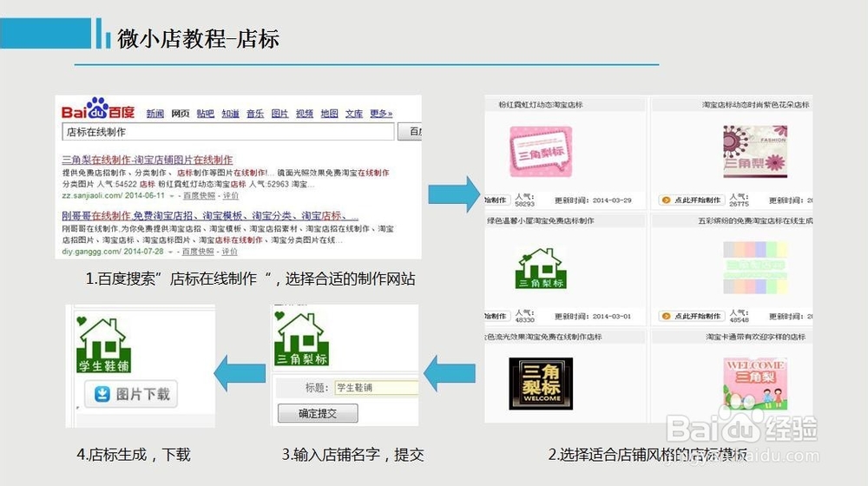Open the dropdown arrow beside diy.ganggg.com date
This screenshot has height=486, width=868.
click(x=170, y=252)
